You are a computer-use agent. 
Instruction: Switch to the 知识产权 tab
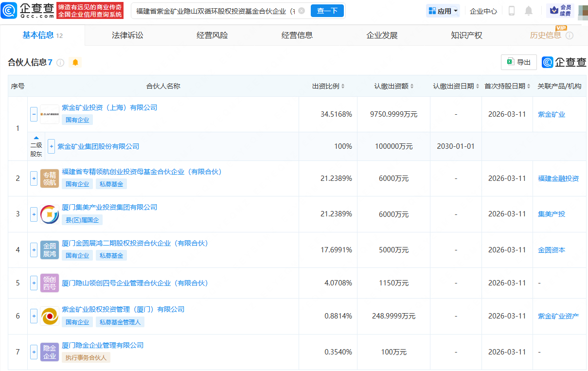tap(466, 35)
